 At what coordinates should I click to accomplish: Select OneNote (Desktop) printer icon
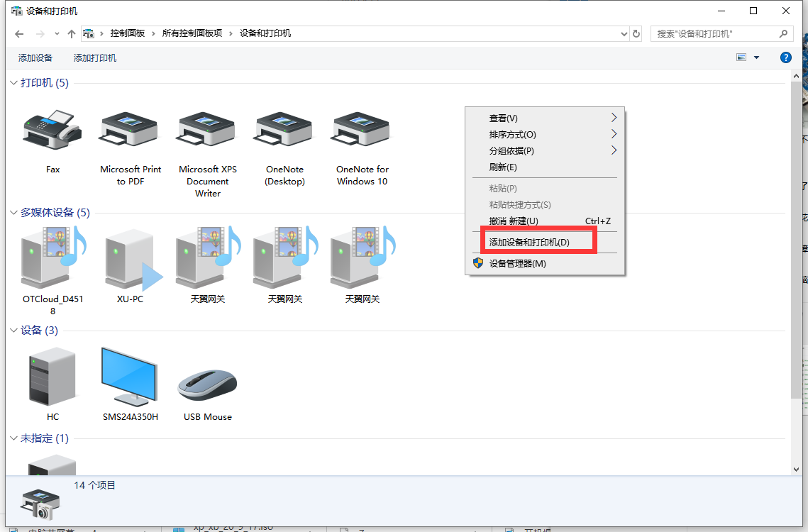(x=284, y=130)
